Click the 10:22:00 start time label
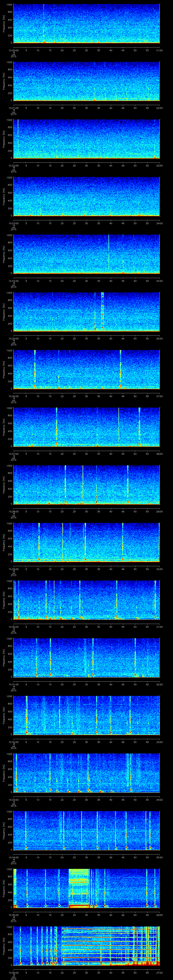The image size is (173, 980). pyautogui.click(x=13, y=166)
